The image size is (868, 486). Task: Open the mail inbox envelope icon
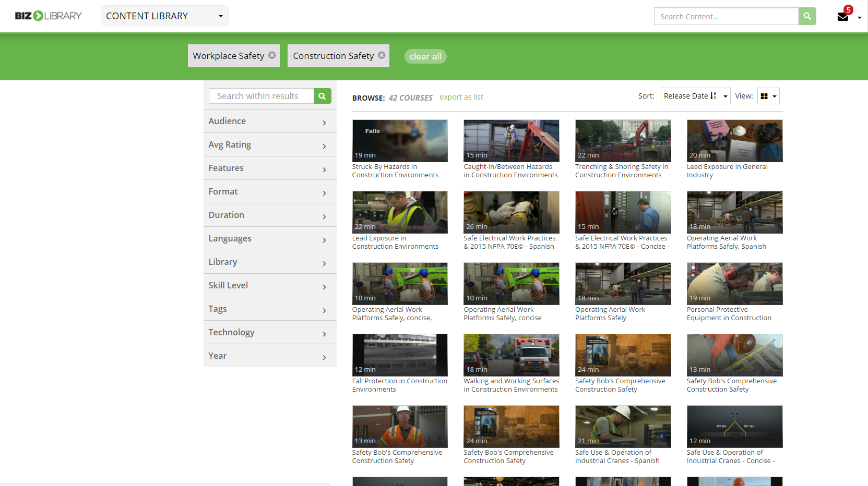pyautogui.click(x=842, y=17)
